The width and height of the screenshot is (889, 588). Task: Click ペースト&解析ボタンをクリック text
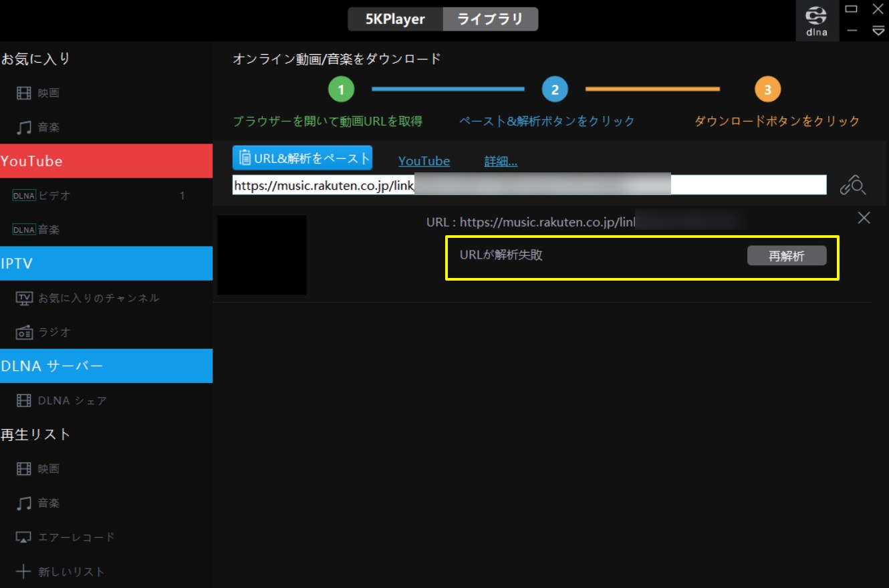click(547, 121)
